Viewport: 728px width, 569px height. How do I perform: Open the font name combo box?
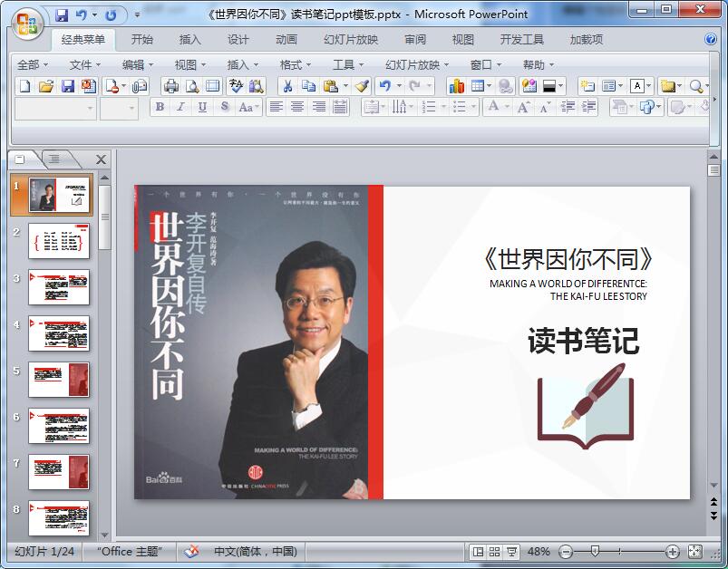[x=55, y=108]
